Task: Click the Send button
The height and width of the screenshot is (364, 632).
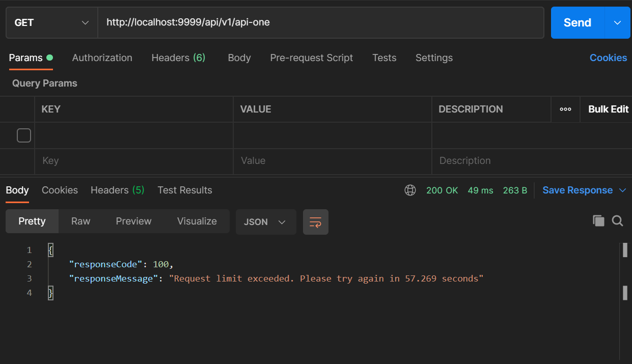Action: [x=577, y=22]
